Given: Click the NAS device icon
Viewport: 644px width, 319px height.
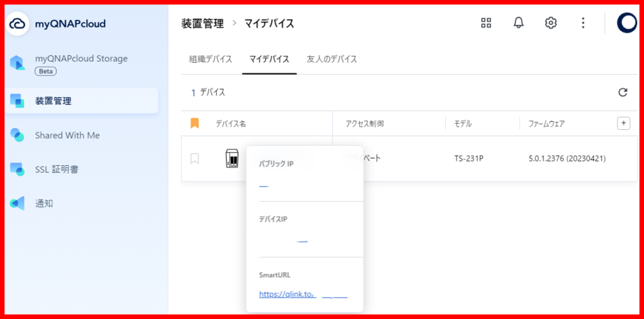Looking at the screenshot, I should tap(231, 158).
